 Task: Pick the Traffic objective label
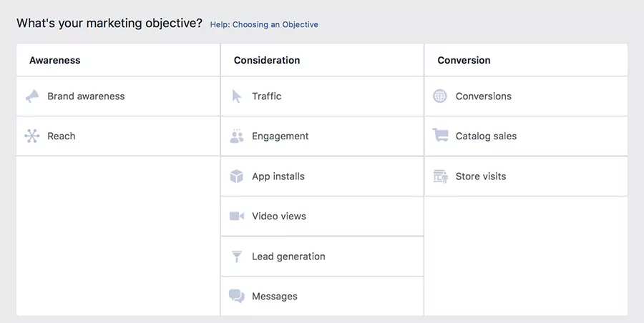[x=267, y=96]
